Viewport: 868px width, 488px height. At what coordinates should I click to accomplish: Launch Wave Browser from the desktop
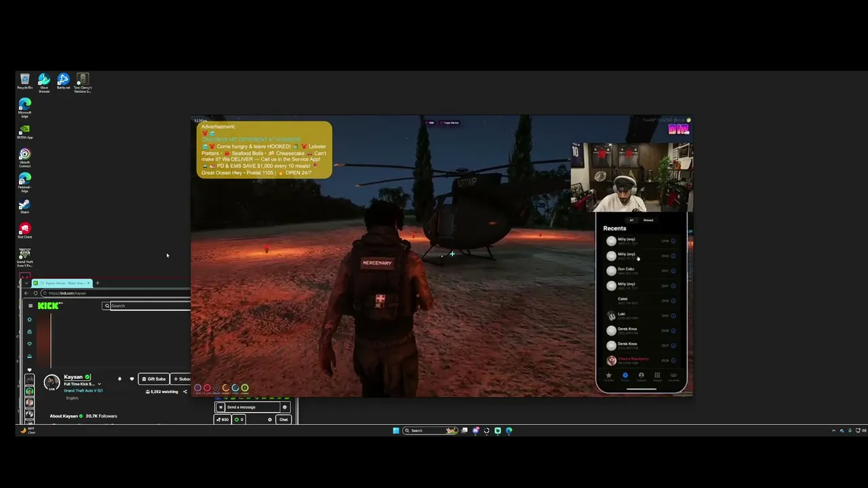(44, 82)
